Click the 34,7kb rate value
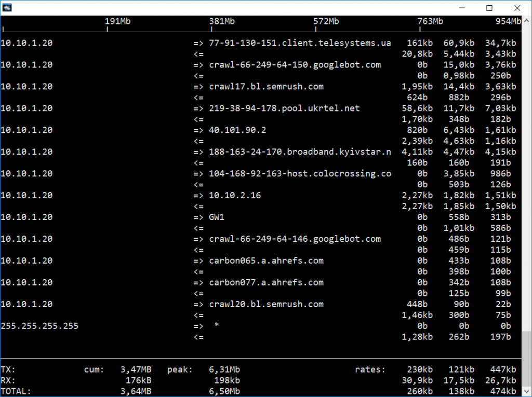Viewport: 532px width, 397px height. (500, 43)
